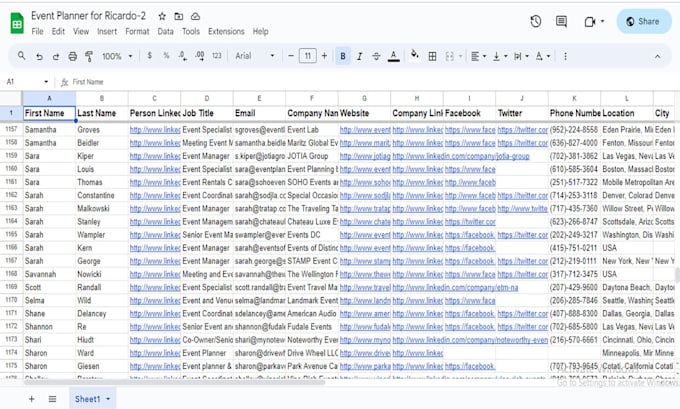Viewport: 680px width, 409px height.
Task: Open horizontal align dropdown
Action: (478, 56)
